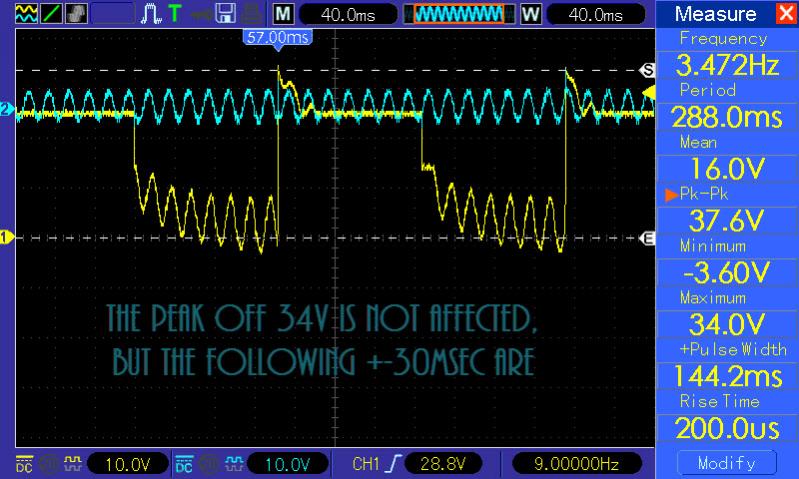Click the CH2 bandwidth limit circle icon
799x479 pixels.
[208, 464]
